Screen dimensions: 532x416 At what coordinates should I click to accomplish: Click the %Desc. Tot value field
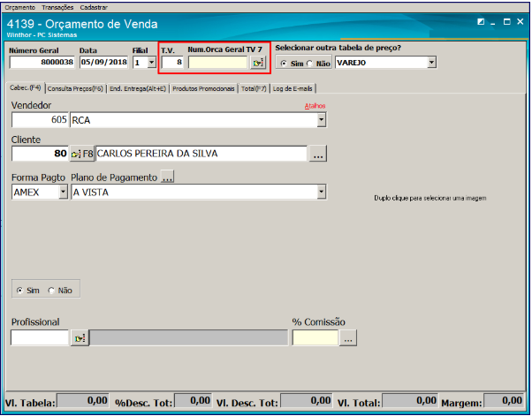tap(193, 401)
